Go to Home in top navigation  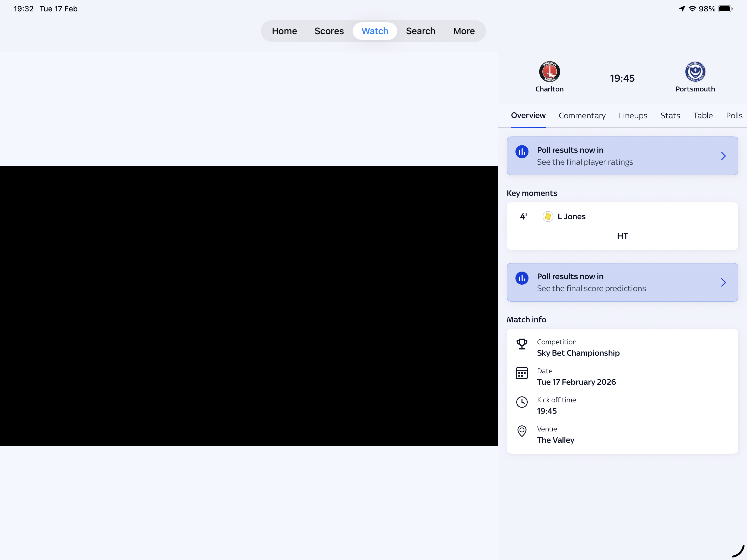pos(284,31)
